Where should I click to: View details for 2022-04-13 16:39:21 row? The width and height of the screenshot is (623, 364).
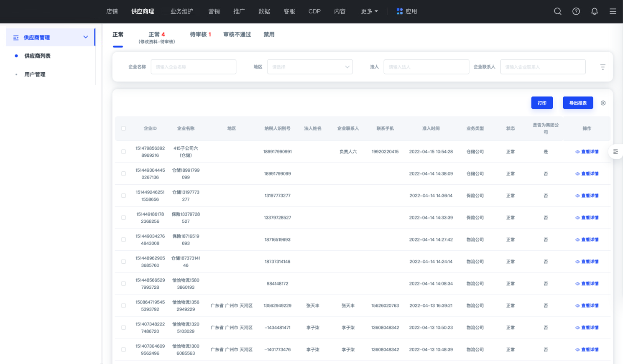587,306
